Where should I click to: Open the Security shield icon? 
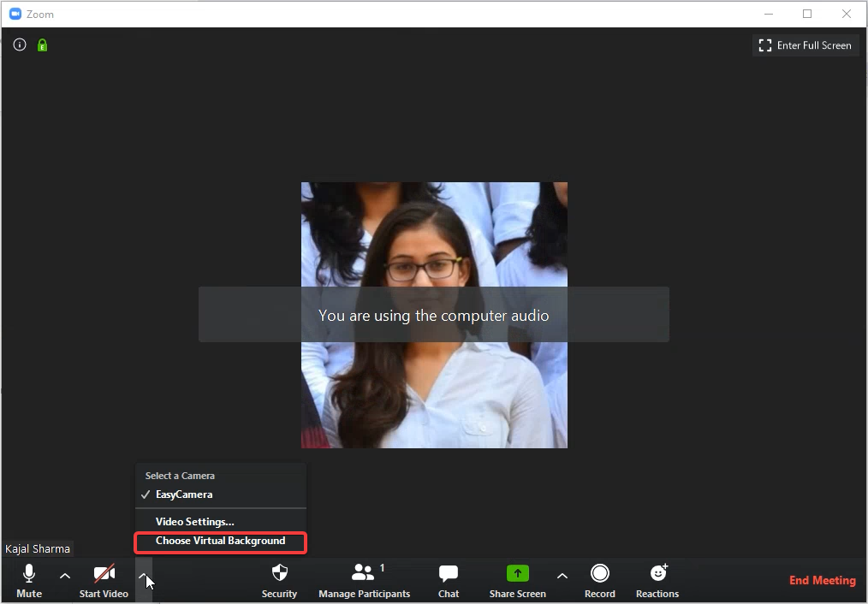279,574
